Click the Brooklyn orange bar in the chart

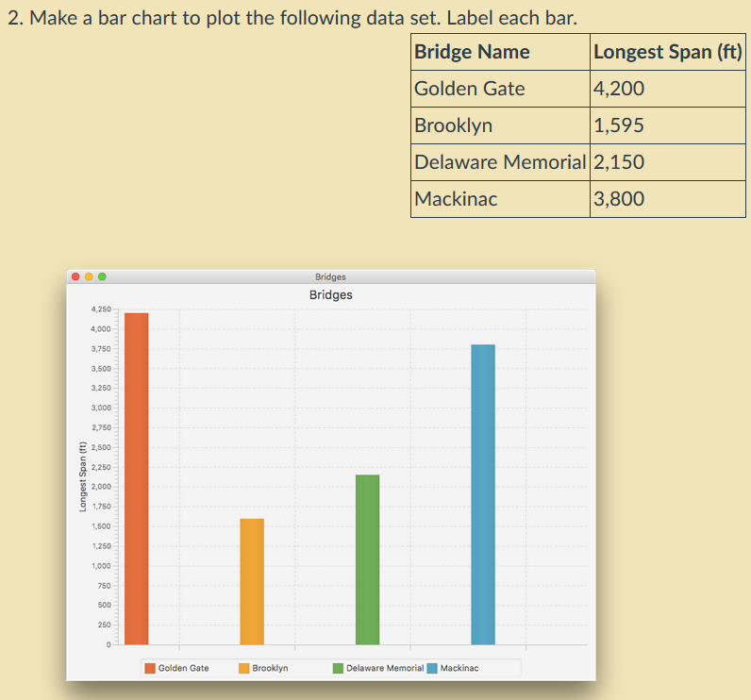(252, 582)
